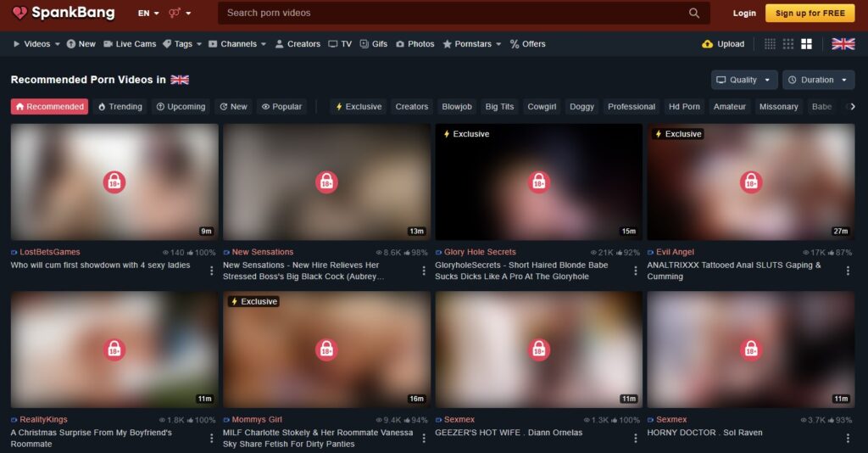Open the Duration filter dropdown

[x=818, y=80]
